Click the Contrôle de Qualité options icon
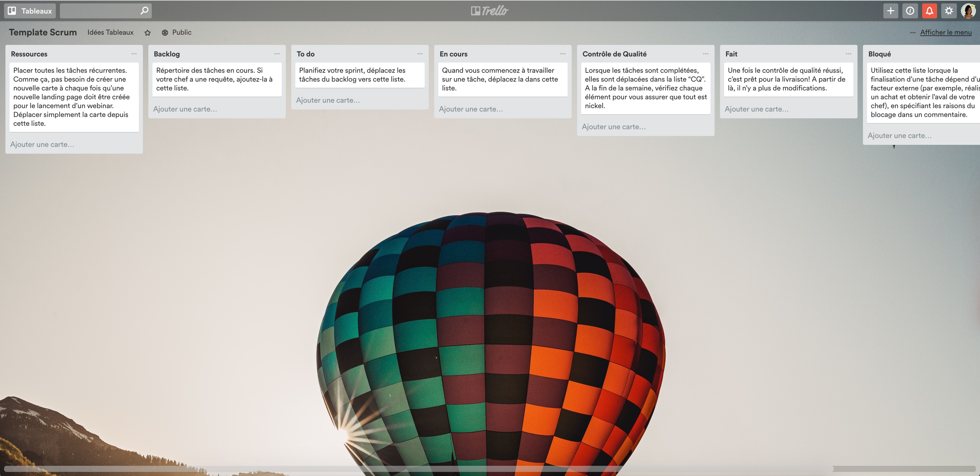 click(705, 54)
